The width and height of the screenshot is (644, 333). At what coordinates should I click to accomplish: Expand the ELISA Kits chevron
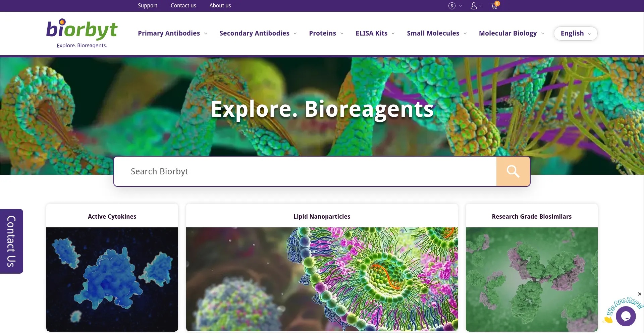click(393, 34)
